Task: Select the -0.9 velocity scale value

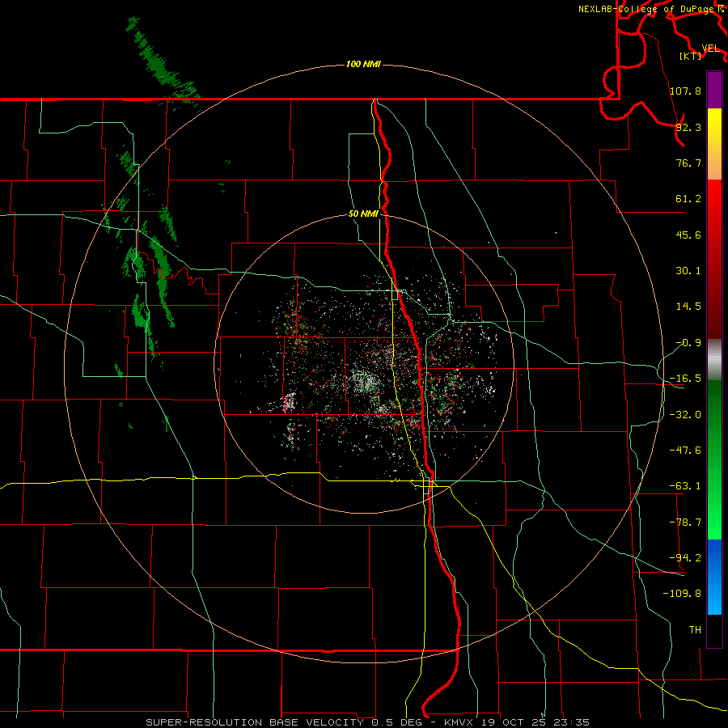Action: (x=688, y=343)
